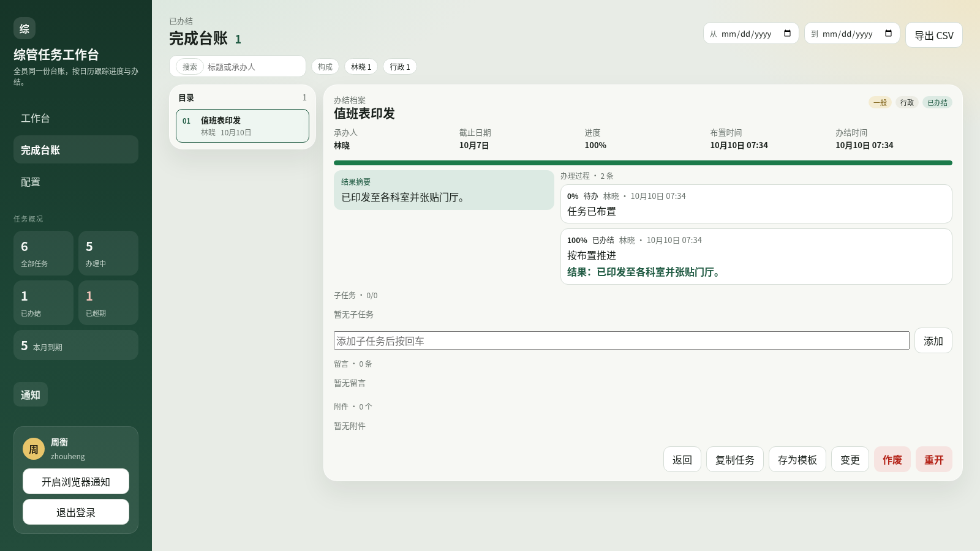Viewport: 980px width, 551px height.
Task: Select the 值班表印发 entry in 目录
Action: [x=243, y=126]
